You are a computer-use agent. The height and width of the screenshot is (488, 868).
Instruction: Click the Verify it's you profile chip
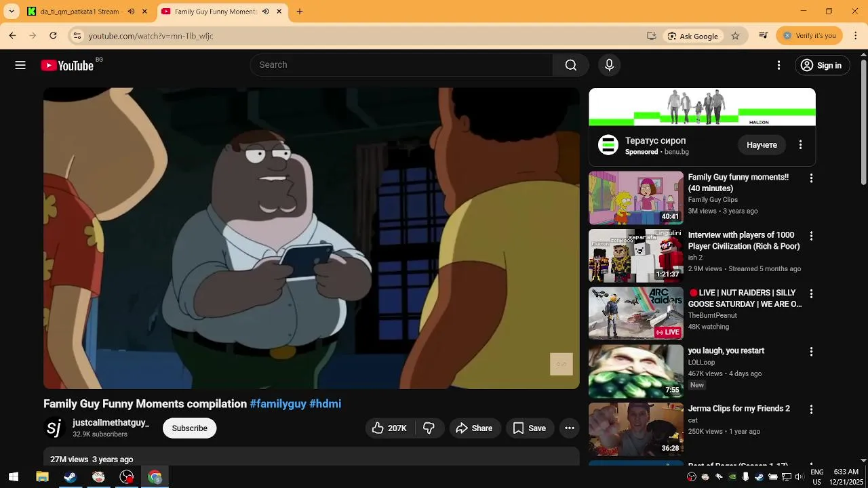(810, 35)
